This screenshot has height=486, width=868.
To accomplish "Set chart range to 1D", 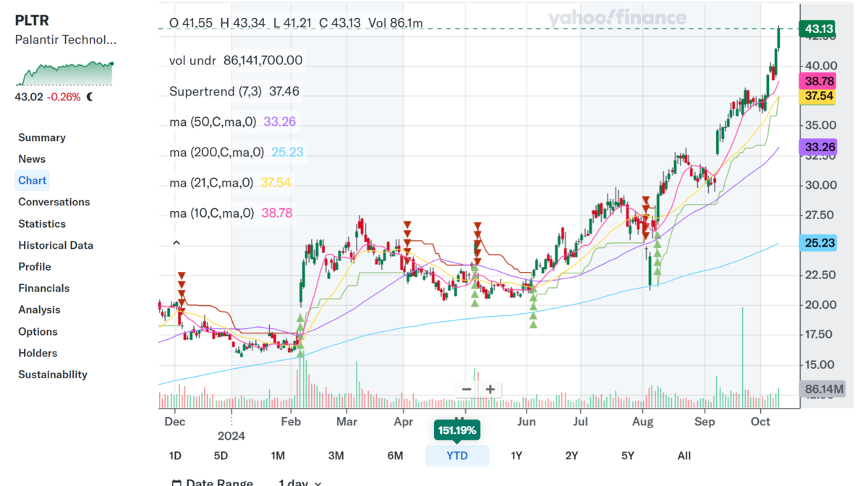I will click(x=175, y=456).
